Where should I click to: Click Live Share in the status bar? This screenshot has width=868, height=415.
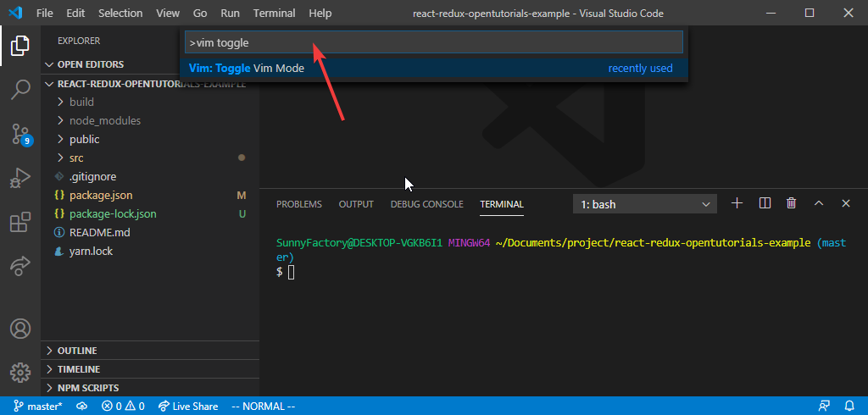coord(188,407)
